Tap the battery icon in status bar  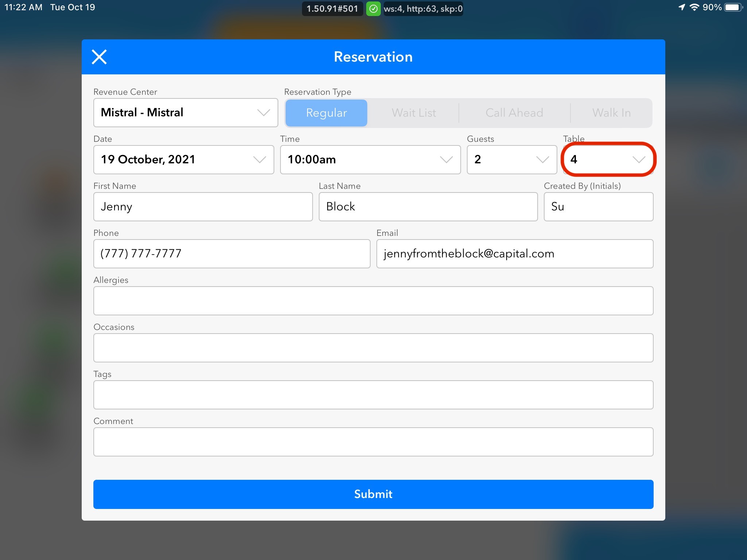tap(733, 7)
